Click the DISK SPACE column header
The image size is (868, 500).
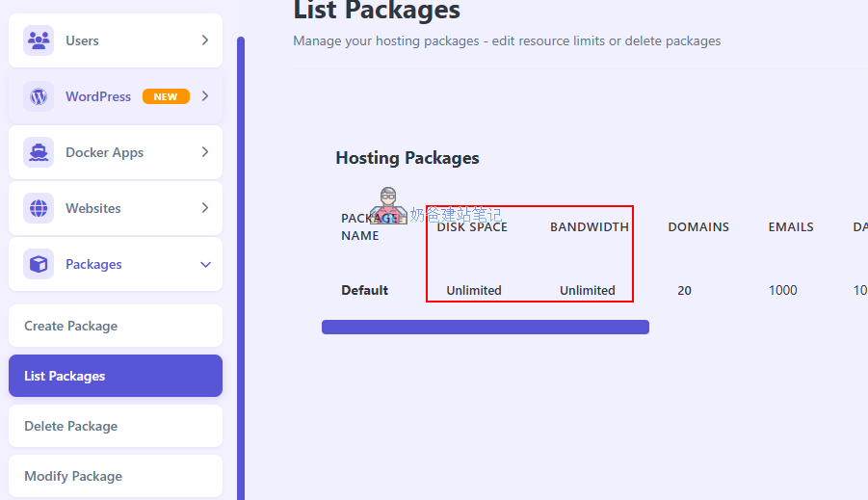pos(472,227)
